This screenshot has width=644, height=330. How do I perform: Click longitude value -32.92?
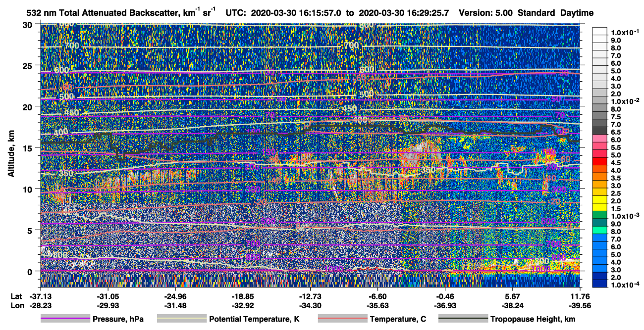(243, 305)
